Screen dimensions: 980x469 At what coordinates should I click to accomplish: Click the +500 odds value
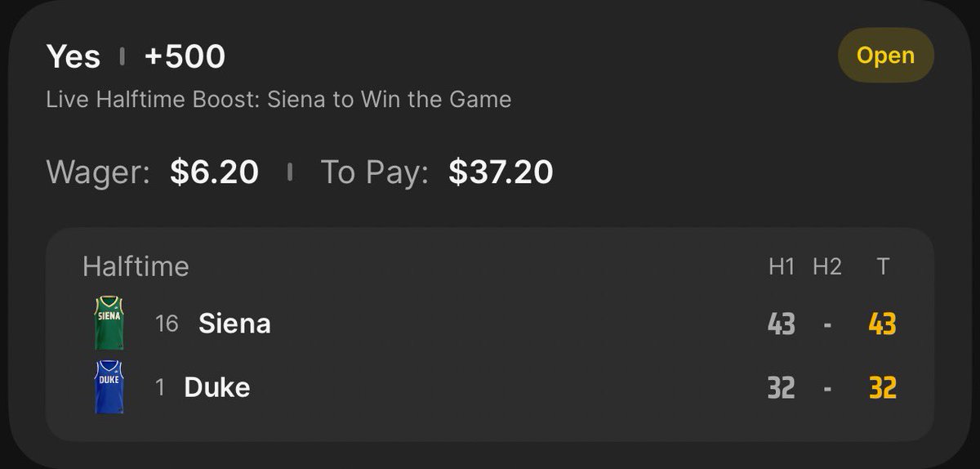tap(185, 56)
